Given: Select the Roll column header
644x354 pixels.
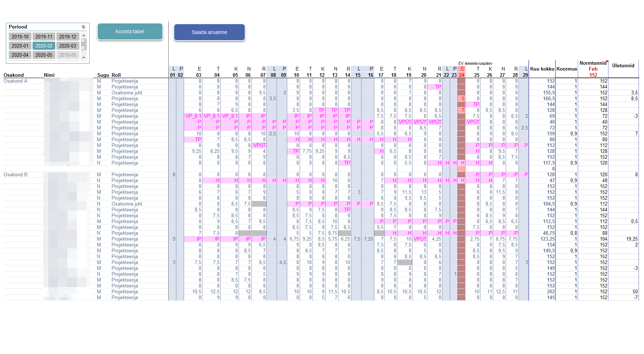Looking at the screenshot, I should [116, 75].
